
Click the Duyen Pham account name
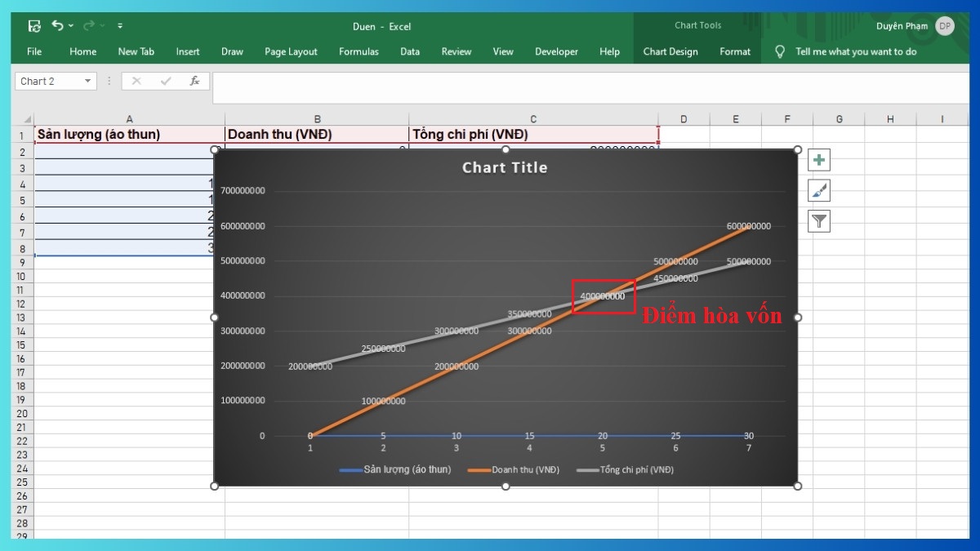(x=902, y=25)
